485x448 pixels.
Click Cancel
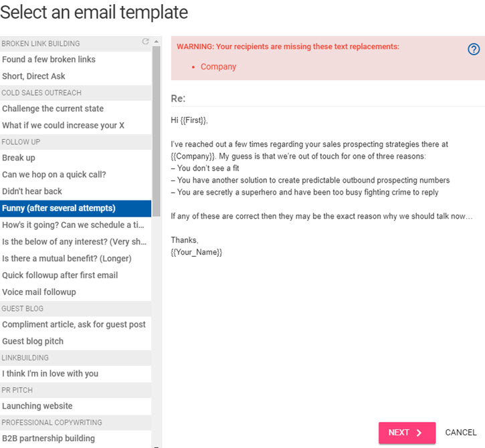(x=460, y=432)
